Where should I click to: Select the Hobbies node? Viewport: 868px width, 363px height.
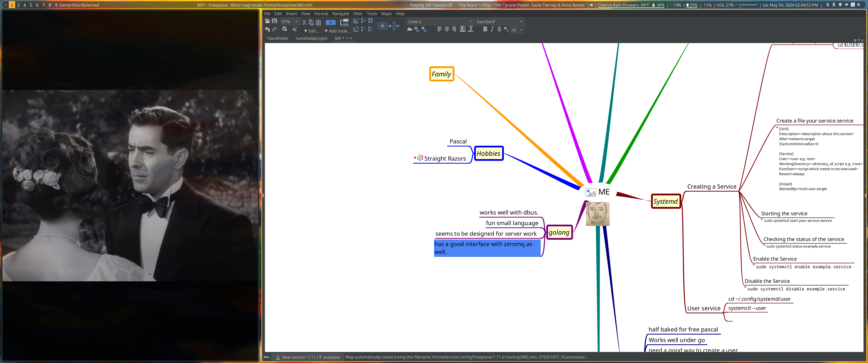[489, 154]
